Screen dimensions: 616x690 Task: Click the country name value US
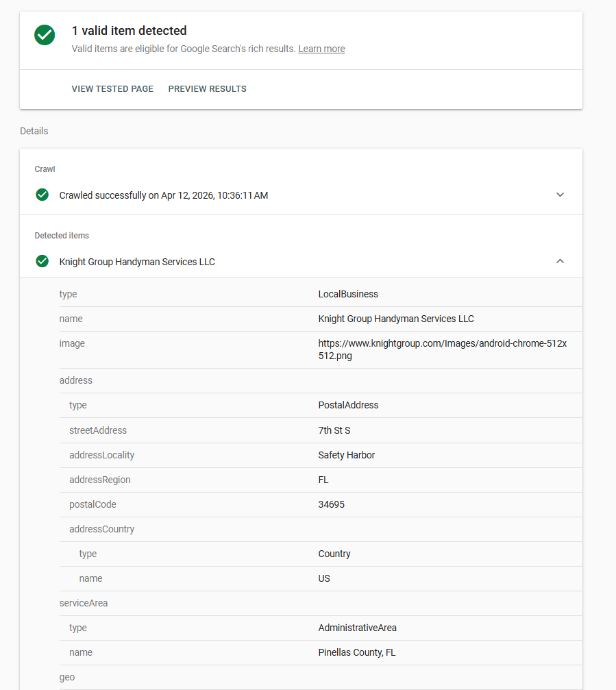[x=324, y=578]
